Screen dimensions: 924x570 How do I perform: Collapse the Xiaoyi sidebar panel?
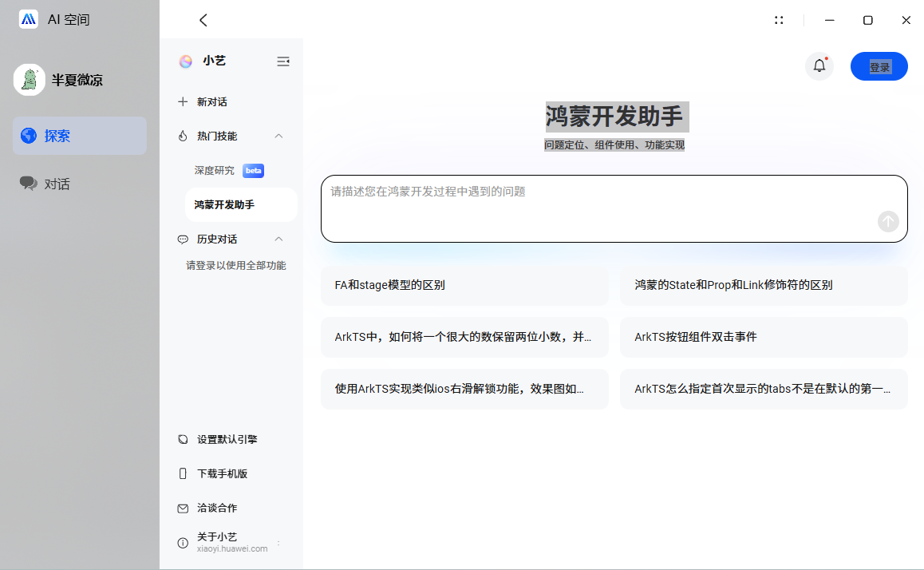pos(282,61)
